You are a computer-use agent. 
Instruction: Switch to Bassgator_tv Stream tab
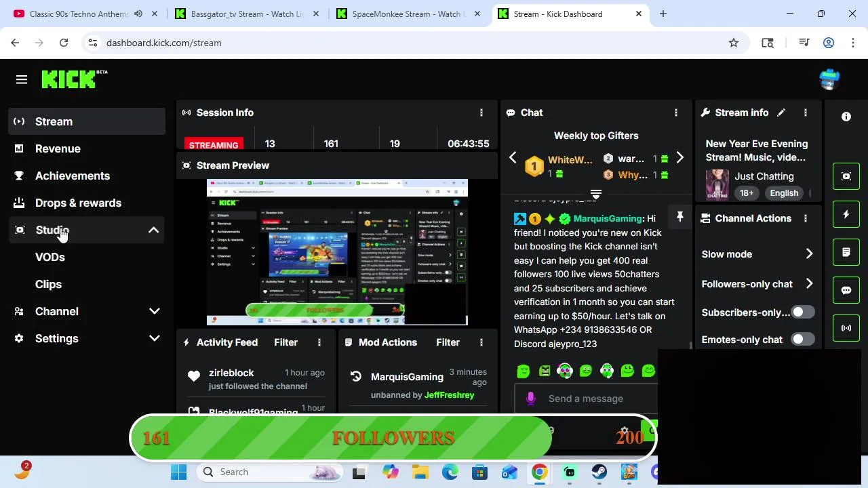pyautogui.click(x=248, y=14)
